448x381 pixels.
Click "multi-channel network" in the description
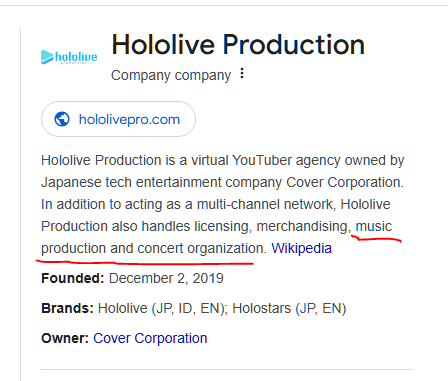tap(266, 204)
